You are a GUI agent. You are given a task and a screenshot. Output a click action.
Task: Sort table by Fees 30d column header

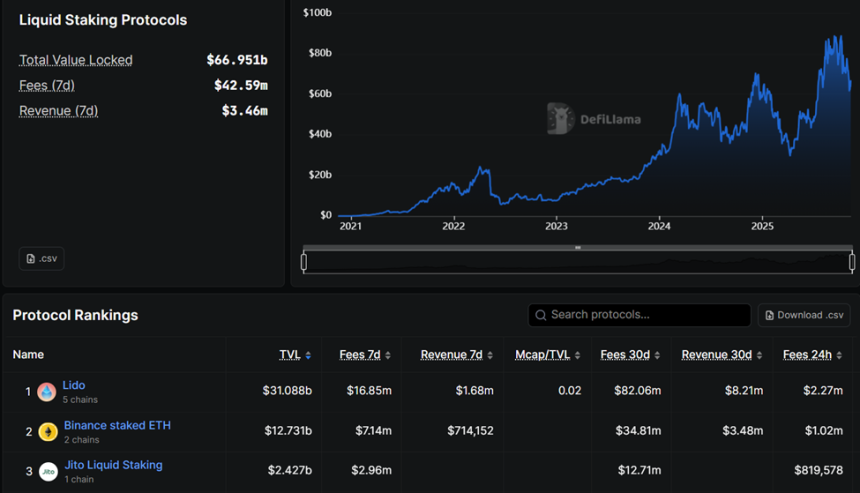[x=625, y=355]
